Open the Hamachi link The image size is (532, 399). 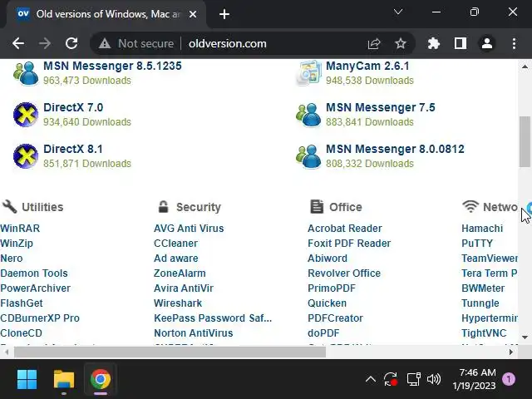click(482, 229)
